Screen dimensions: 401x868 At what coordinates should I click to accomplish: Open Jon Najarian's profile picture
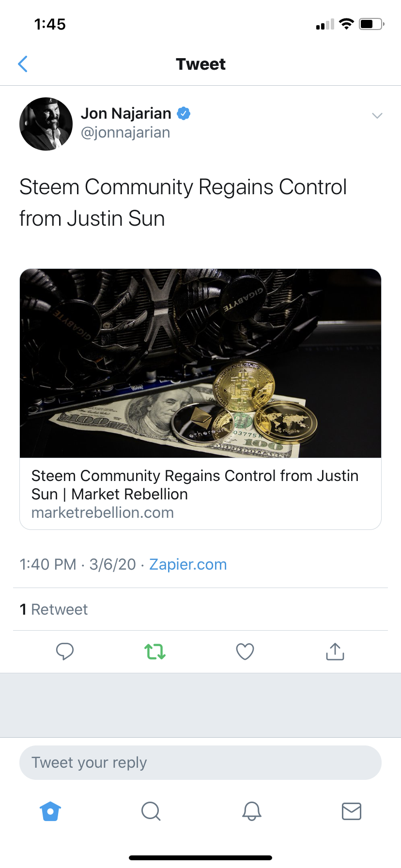(46, 124)
